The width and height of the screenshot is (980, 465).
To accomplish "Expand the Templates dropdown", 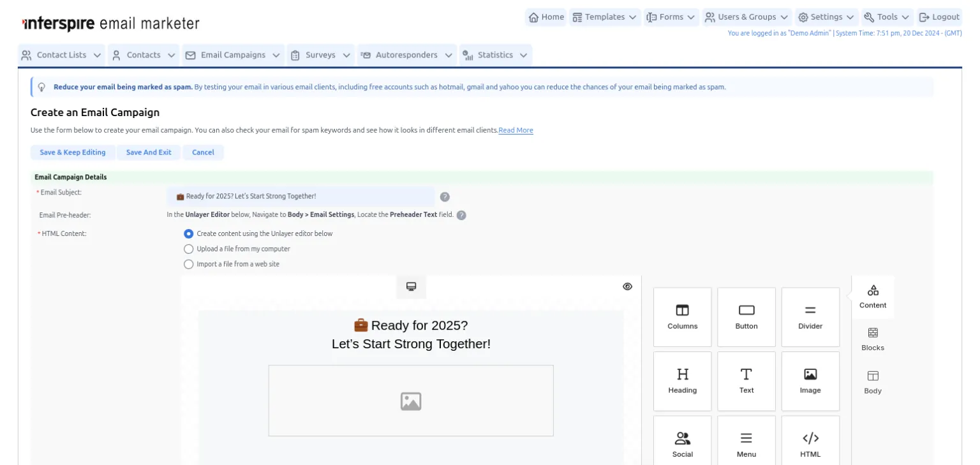I will click(x=604, y=17).
